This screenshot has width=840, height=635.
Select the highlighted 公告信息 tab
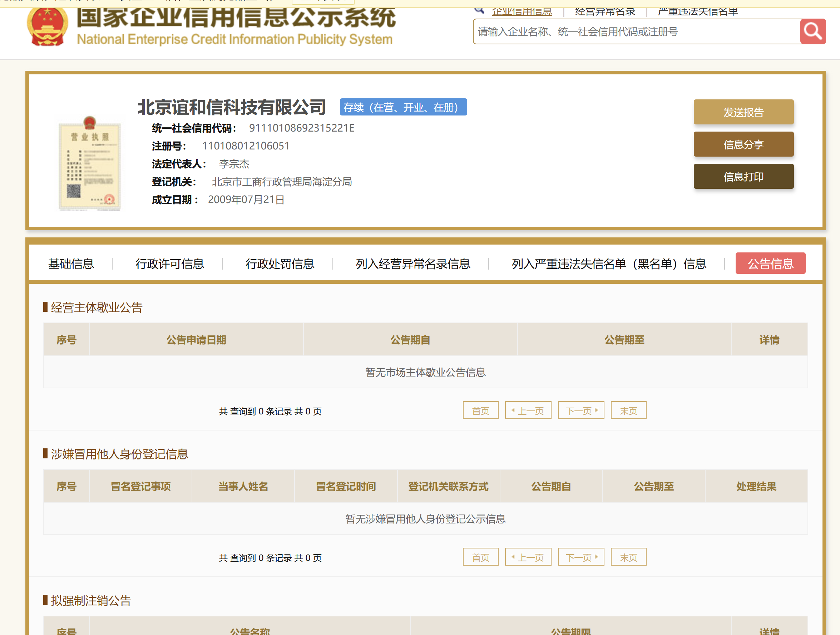(770, 264)
